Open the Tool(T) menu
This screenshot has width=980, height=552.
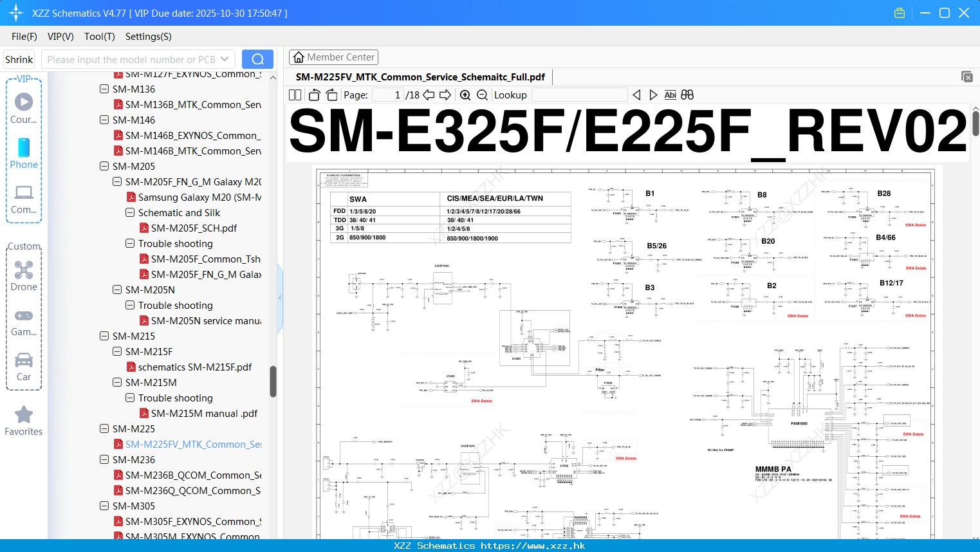(100, 37)
